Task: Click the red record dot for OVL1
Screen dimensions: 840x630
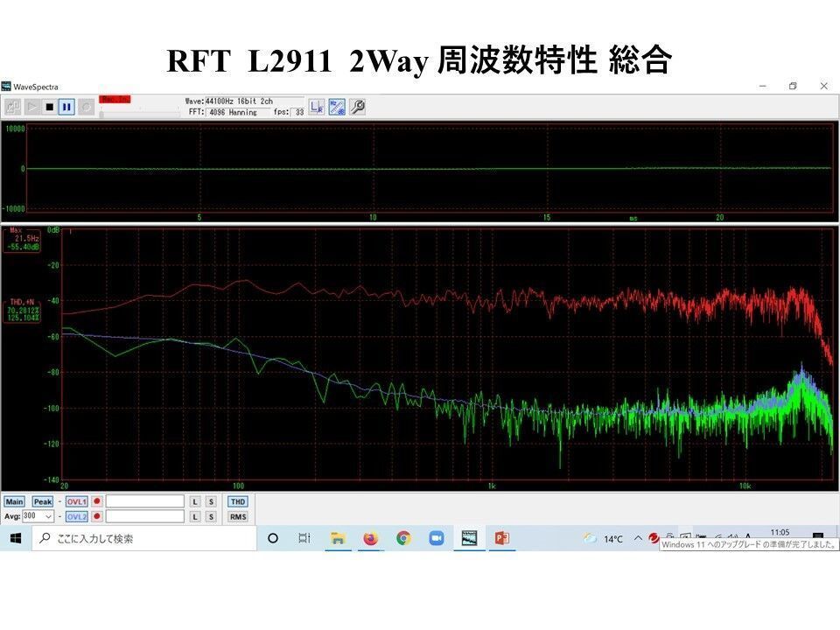Action: coord(97,500)
